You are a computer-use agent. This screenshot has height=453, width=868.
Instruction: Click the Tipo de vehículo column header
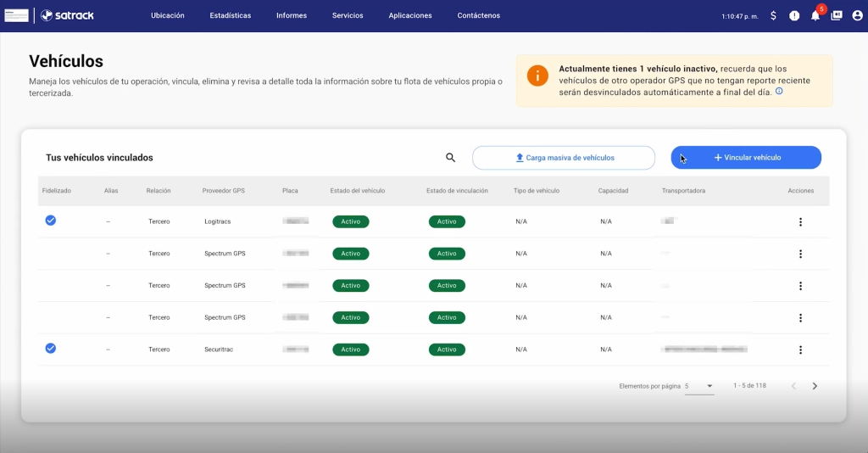click(537, 191)
